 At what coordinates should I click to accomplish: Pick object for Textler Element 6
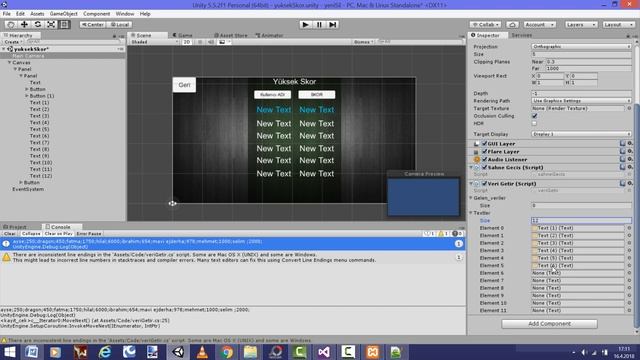(629, 273)
